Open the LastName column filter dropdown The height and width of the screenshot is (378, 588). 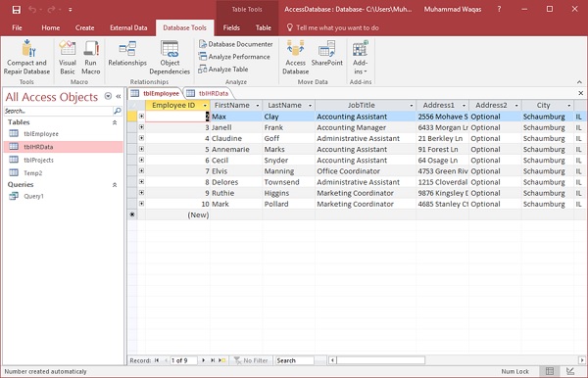310,106
